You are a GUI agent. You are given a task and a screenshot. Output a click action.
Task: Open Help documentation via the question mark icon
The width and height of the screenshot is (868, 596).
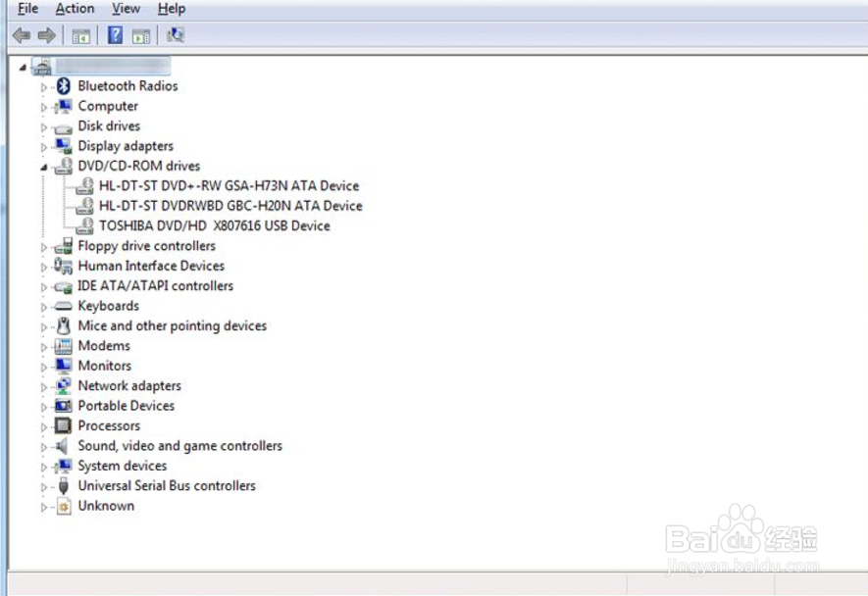coord(115,35)
